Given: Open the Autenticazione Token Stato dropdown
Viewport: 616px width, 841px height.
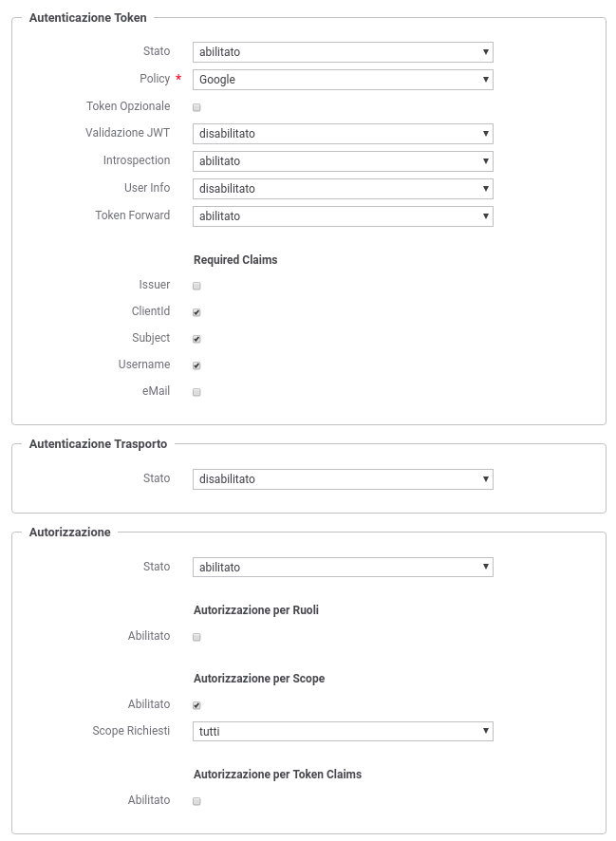Looking at the screenshot, I should 343,52.
